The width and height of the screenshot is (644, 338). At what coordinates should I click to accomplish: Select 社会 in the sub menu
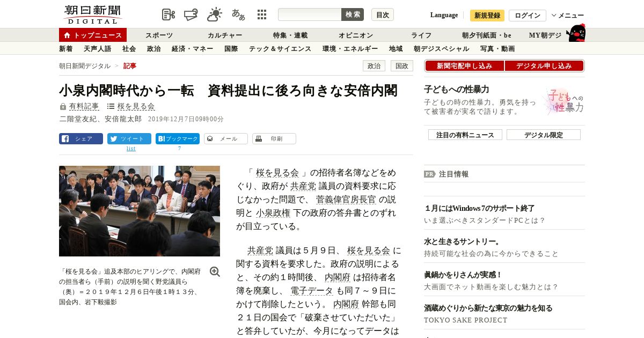pos(129,48)
